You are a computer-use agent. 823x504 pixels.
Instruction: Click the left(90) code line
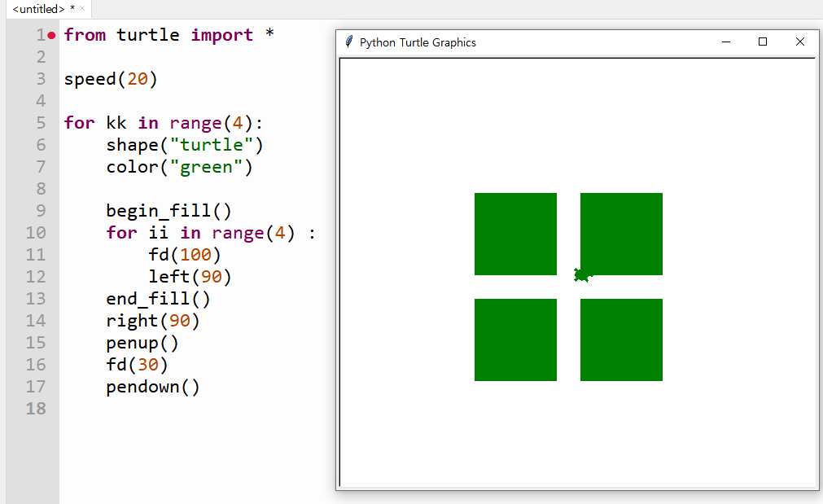click(190, 277)
